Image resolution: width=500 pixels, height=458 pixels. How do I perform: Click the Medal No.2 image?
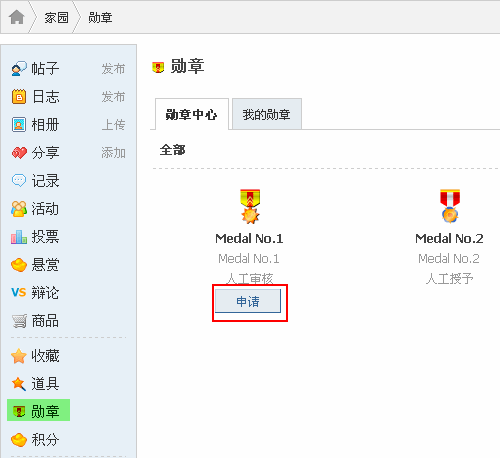(x=450, y=206)
